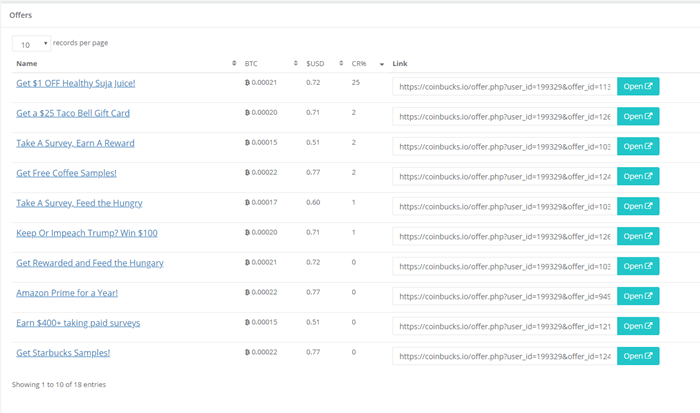Click Open button for Amazon Prime offer
The image size is (700, 413).
[x=638, y=296]
